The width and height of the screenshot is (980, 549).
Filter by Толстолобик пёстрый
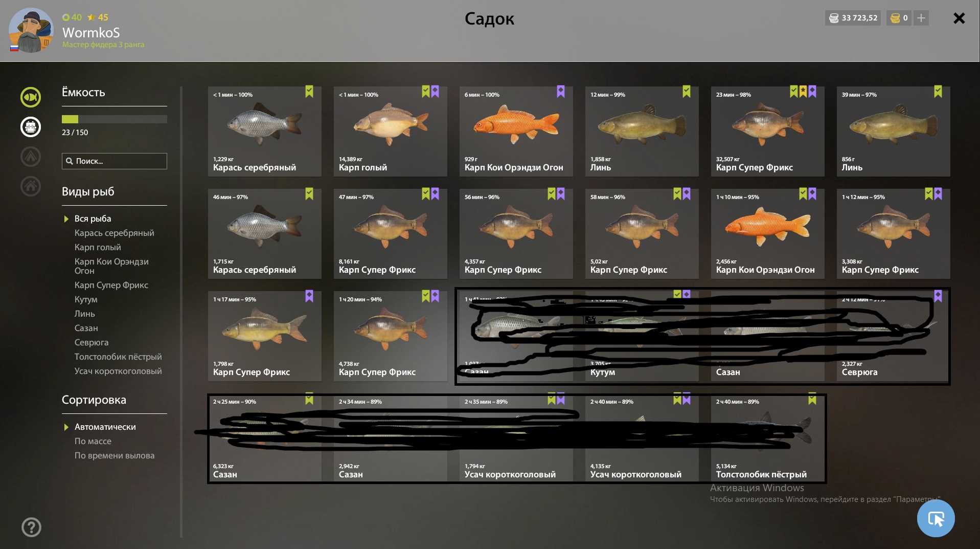(118, 357)
